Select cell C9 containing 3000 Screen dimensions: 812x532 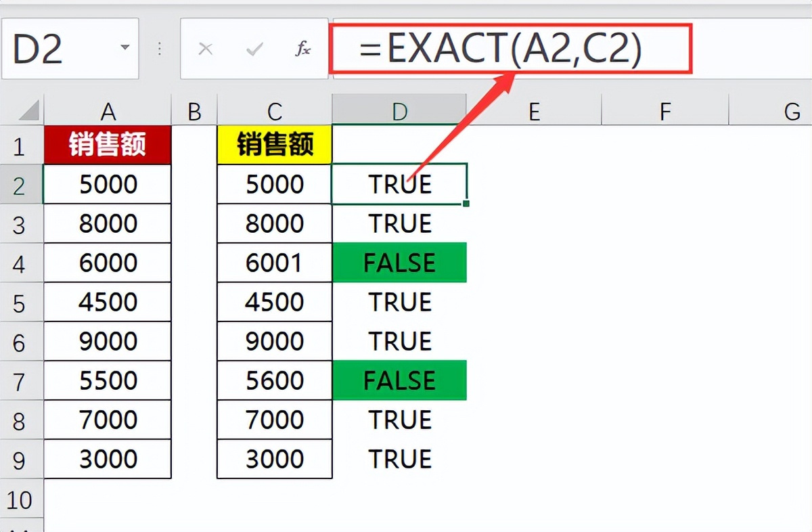click(275, 458)
